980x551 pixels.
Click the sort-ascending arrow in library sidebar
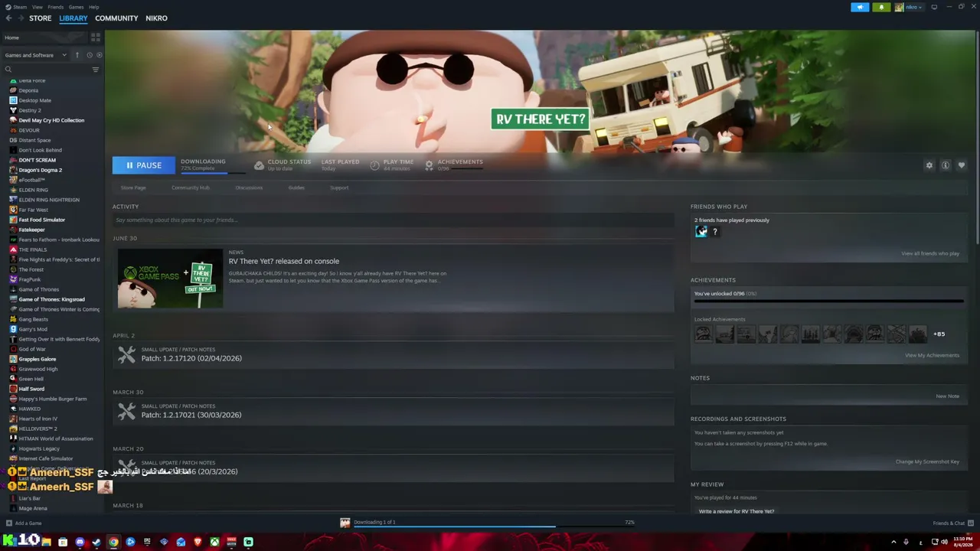click(x=77, y=55)
